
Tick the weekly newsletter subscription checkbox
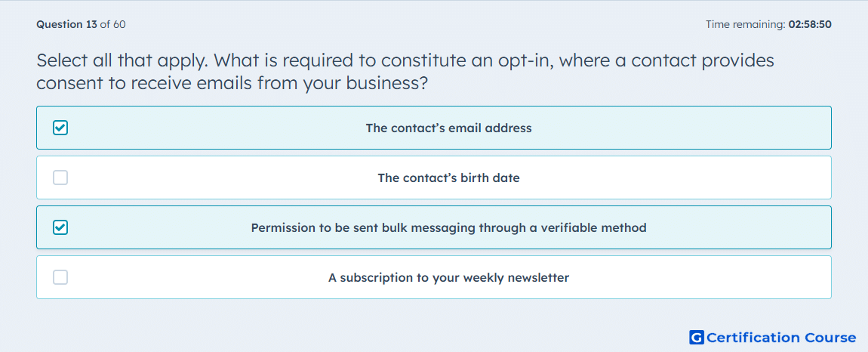pos(60,277)
